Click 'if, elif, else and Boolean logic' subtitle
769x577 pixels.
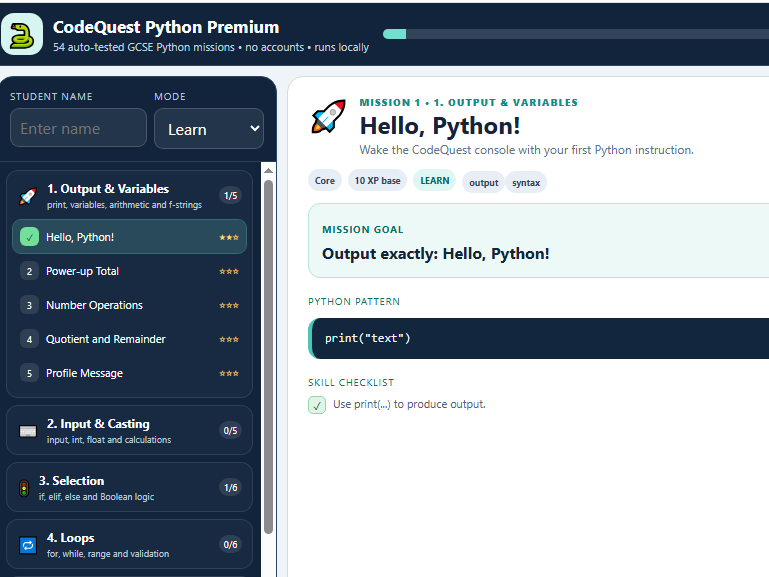click(x=96, y=497)
